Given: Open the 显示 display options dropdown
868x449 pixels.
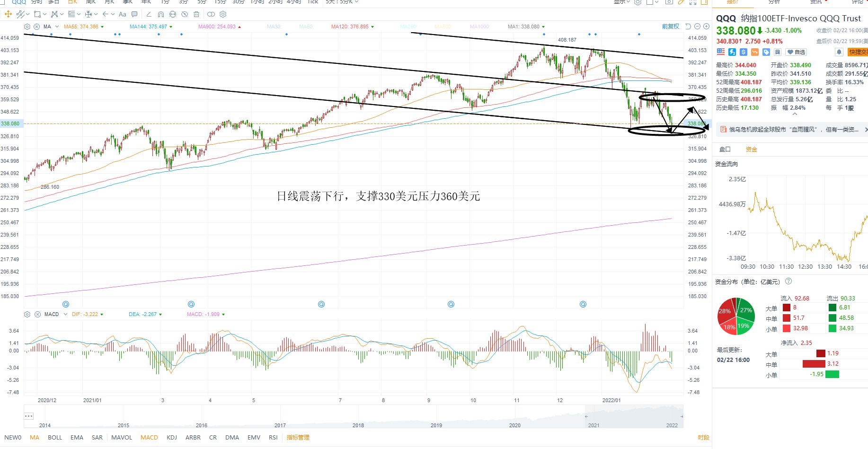Looking at the screenshot, I should pos(621,2).
